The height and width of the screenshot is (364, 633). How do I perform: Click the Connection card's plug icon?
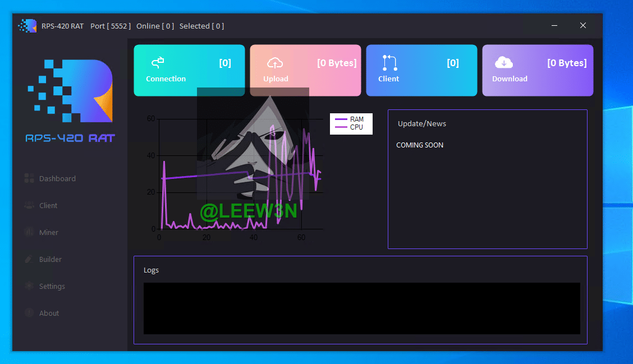[158, 62]
